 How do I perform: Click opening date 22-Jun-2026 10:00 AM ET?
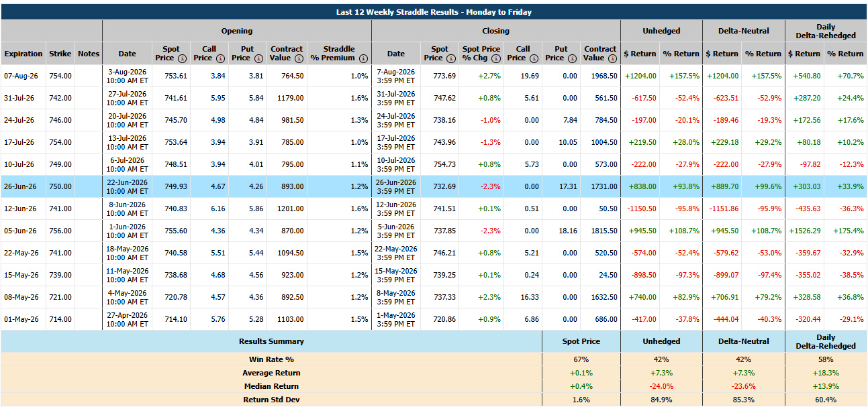[x=128, y=186]
